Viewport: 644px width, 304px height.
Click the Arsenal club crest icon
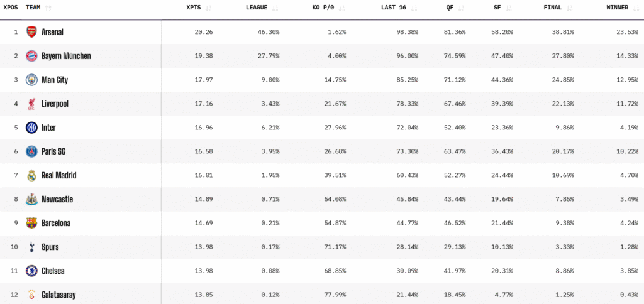pyautogui.click(x=31, y=31)
